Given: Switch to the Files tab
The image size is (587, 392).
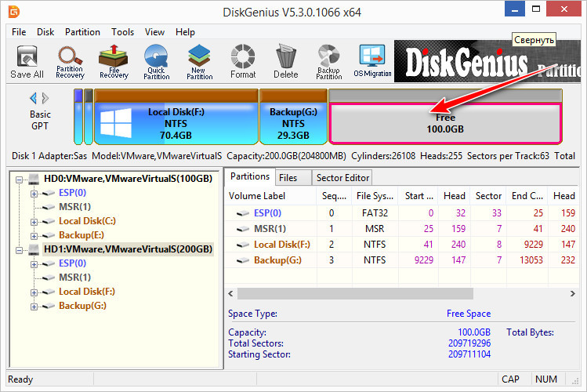Looking at the screenshot, I should pyautogui.click(x=293, y=178).
